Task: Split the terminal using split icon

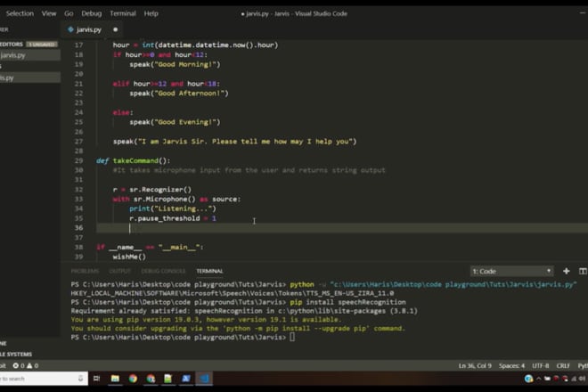Action: coord(583,271)
